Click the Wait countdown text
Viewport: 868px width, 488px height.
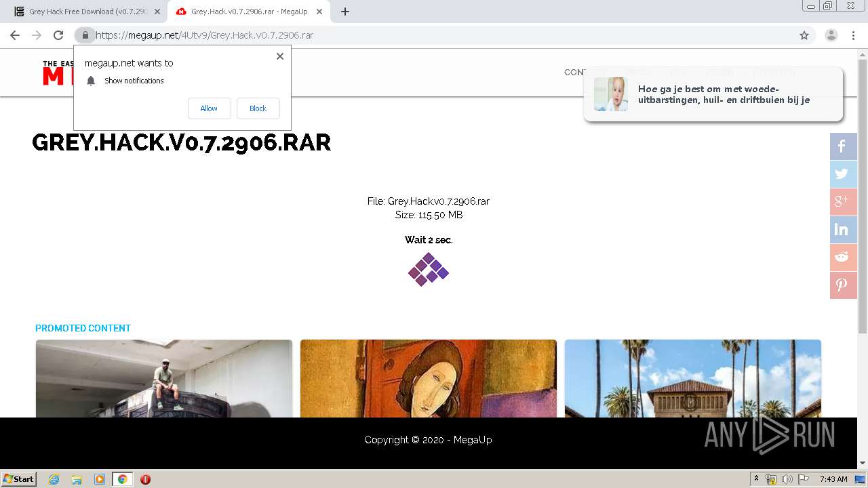429,240
